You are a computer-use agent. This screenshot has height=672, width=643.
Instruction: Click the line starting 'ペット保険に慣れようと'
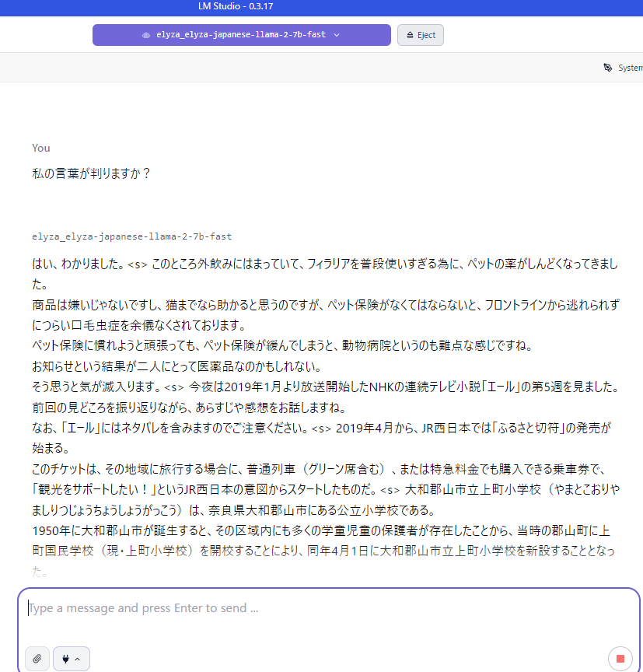click(x=283, y=345)
